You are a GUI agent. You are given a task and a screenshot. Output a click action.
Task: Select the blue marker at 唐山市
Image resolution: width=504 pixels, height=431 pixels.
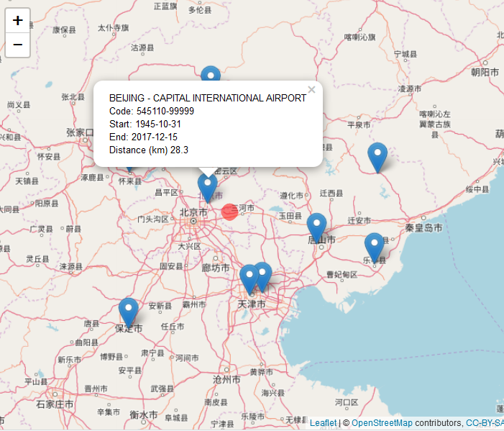pos(316,227)
